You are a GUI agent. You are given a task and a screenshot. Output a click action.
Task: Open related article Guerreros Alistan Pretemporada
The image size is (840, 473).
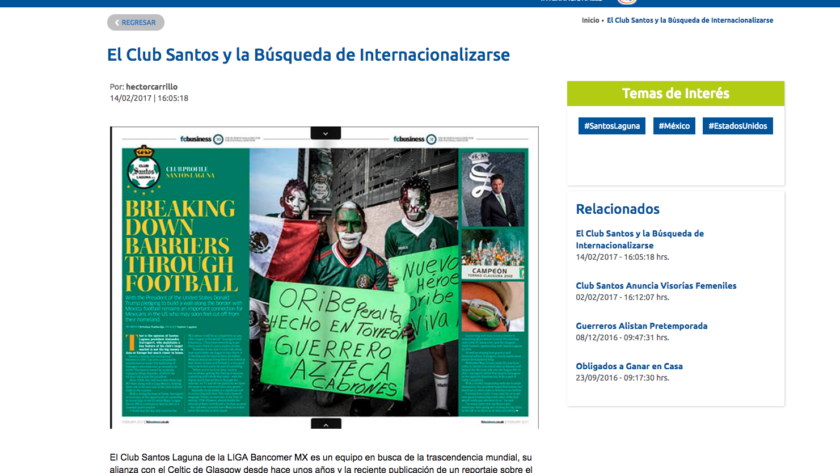641,326
